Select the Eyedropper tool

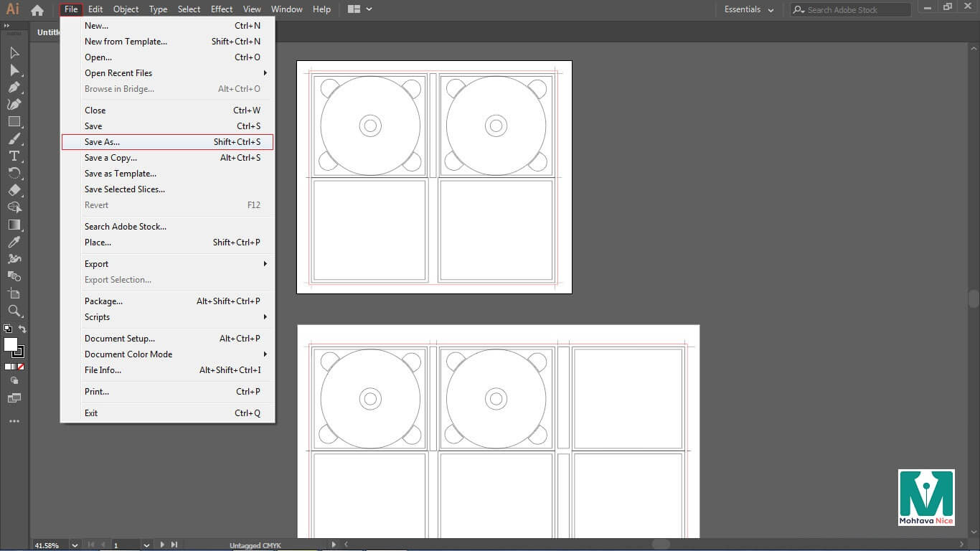point(14,242)
